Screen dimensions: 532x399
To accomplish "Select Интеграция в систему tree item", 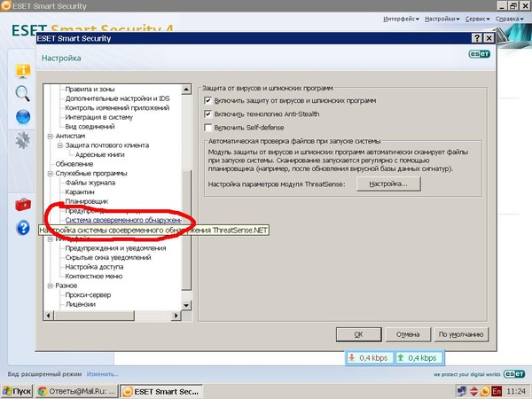I will tap(98, 117).
